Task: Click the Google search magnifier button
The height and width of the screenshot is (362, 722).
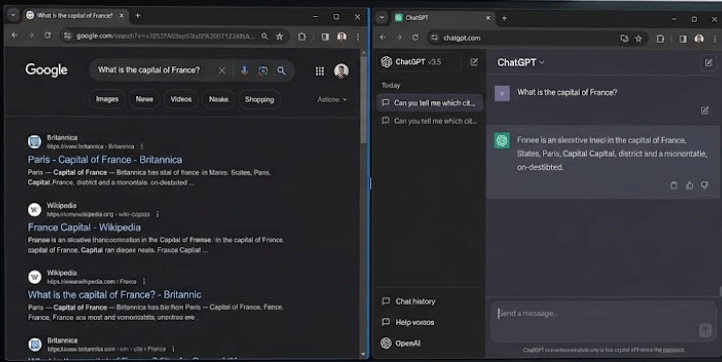Action: click(281, 70)
